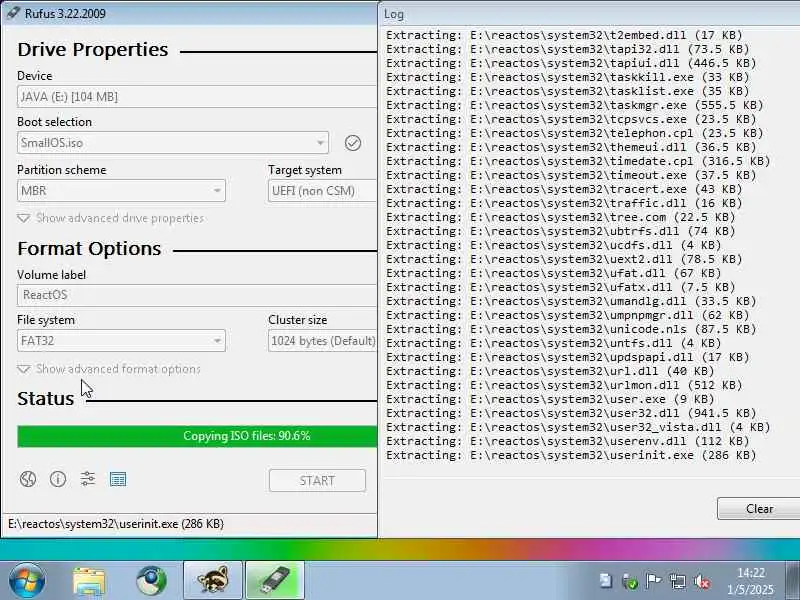
Task: Click log line for timedate.cpl (316.5 KB)
Action: 578,161
